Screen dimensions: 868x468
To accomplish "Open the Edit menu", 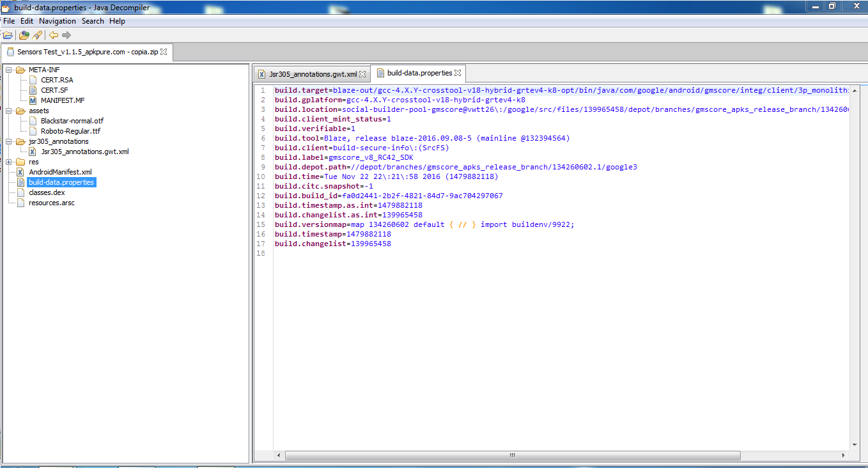I will click(x=27, y=21).
